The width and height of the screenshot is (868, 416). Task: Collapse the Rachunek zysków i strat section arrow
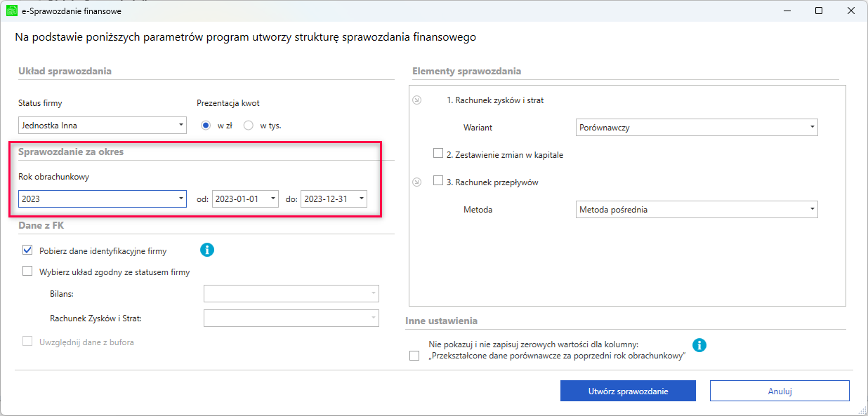416,100
